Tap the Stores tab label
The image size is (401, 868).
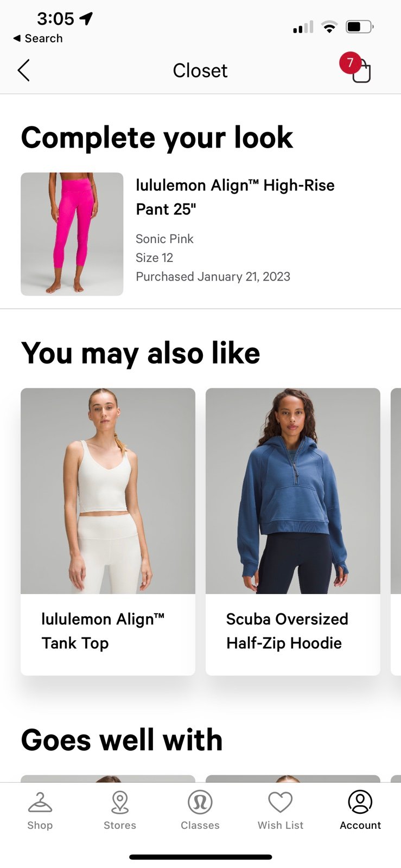click(x=120, y=825)
